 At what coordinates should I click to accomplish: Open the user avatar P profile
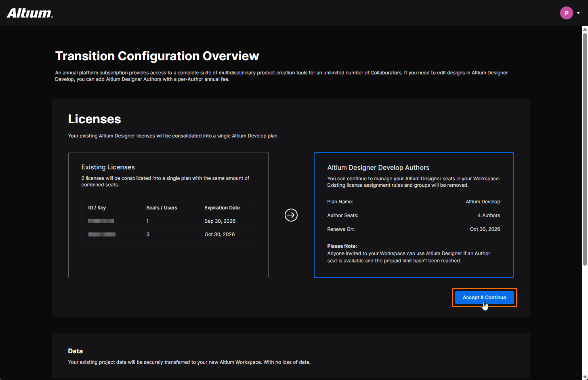(566, 13)
